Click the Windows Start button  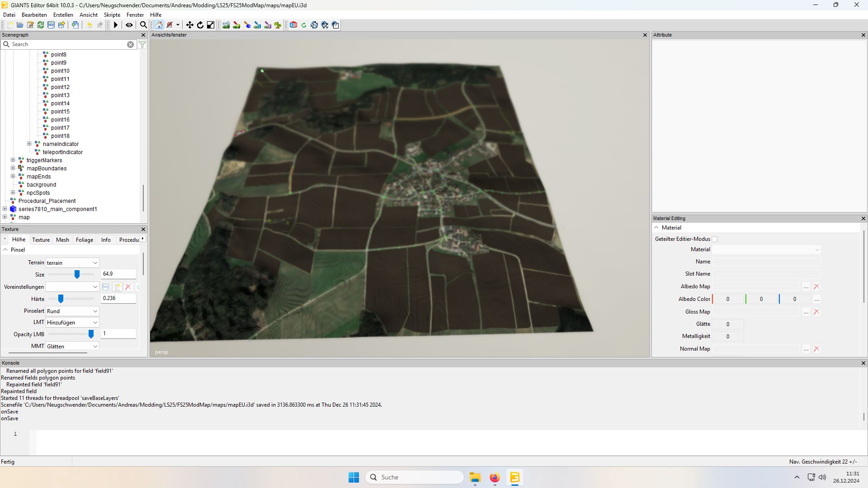[x=354, y=477]
